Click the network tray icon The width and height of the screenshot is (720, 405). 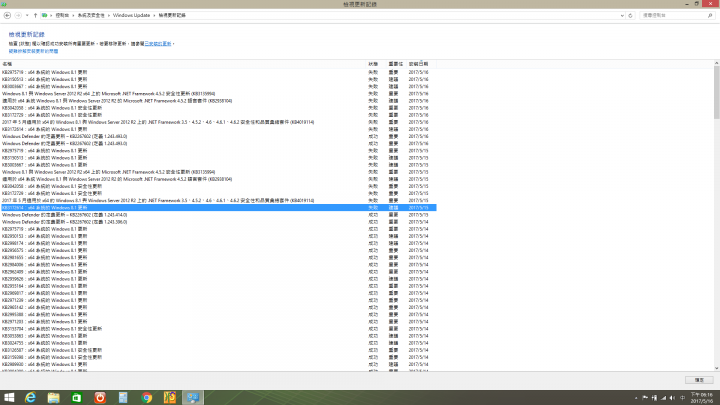pos(663,398)
